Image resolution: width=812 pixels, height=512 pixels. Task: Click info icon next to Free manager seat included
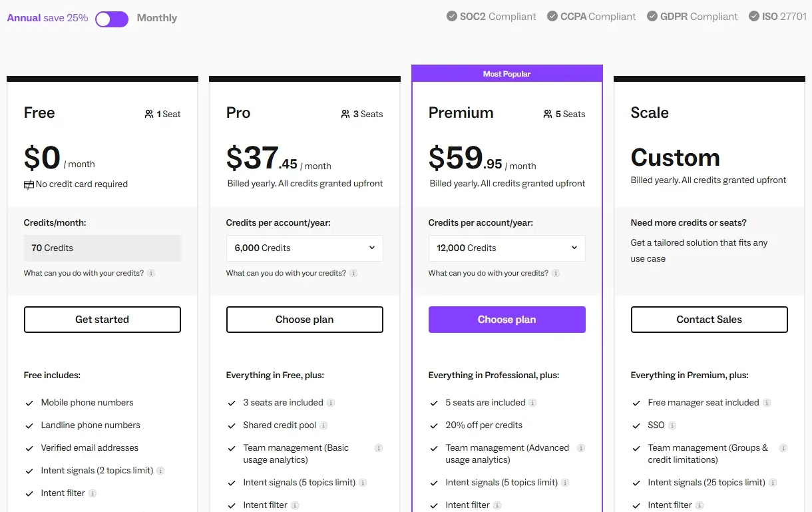click(x=767, y=403)
